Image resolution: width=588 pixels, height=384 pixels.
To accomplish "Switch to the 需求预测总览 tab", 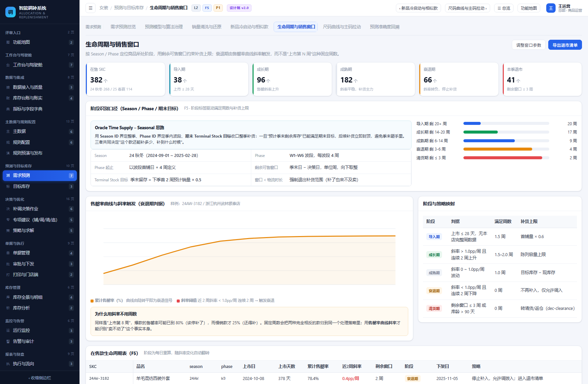I will 123,27.
